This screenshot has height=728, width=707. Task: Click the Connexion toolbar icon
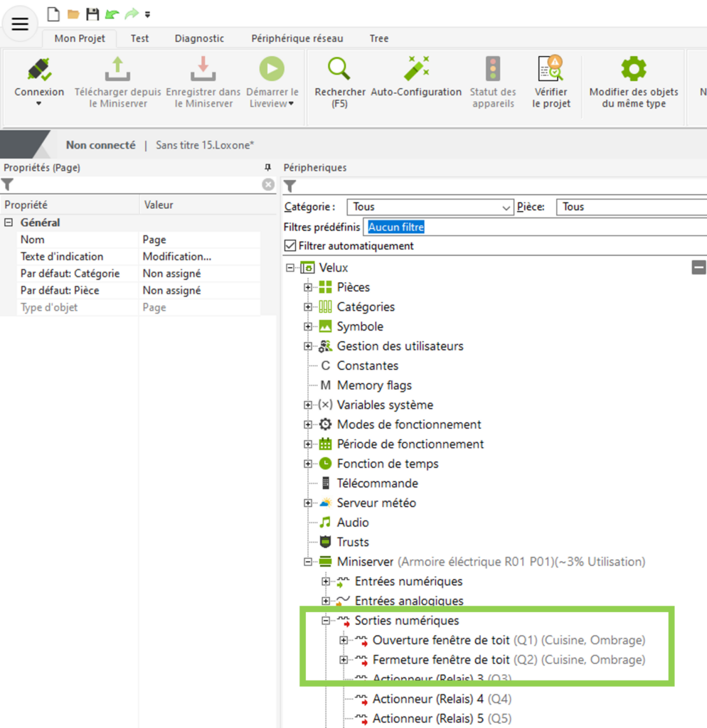pyautogui.click(x=39, y=70)
